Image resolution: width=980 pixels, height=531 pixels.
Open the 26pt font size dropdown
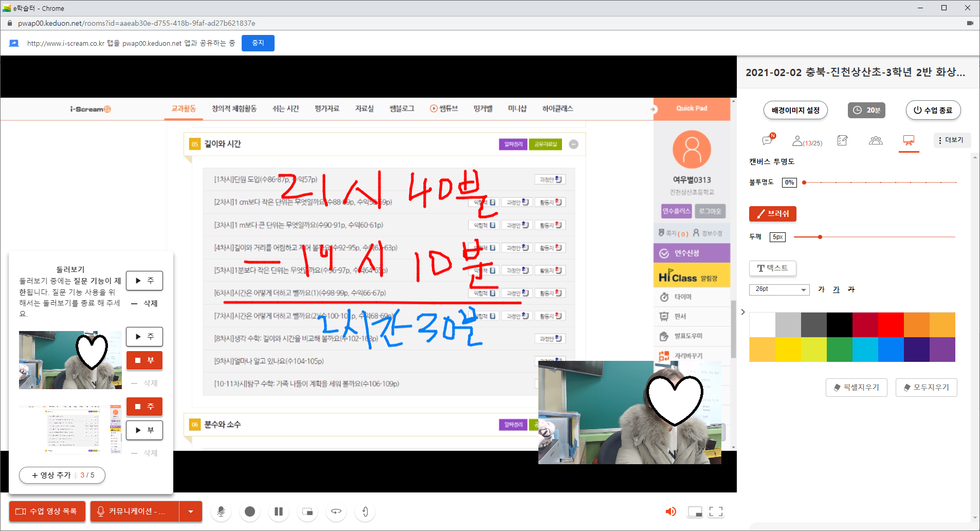click(779, 289)
